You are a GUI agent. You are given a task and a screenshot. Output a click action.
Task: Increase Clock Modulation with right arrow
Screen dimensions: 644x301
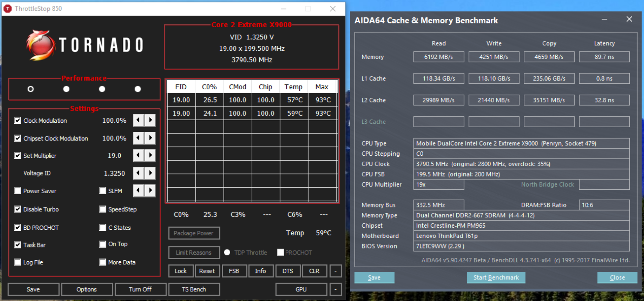150,121
